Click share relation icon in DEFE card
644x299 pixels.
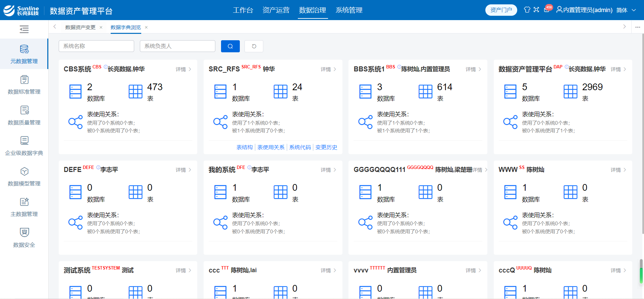coord(75,223)
